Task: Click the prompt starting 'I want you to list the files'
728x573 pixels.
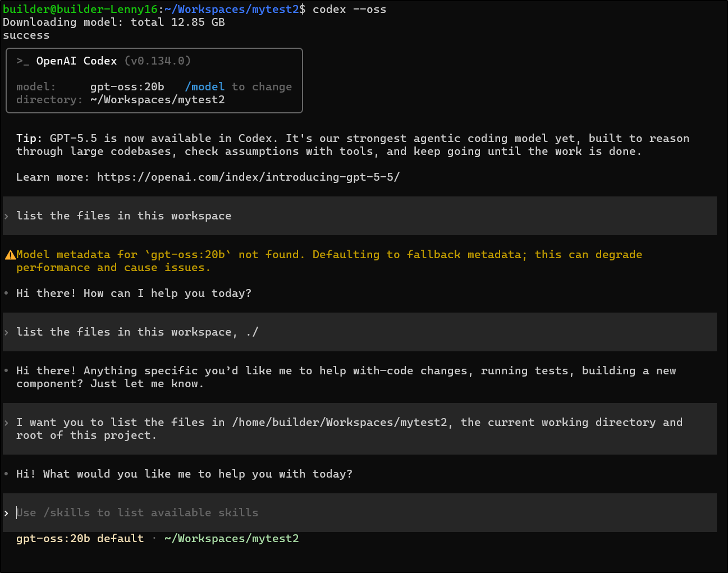Action: pos(349,429)
